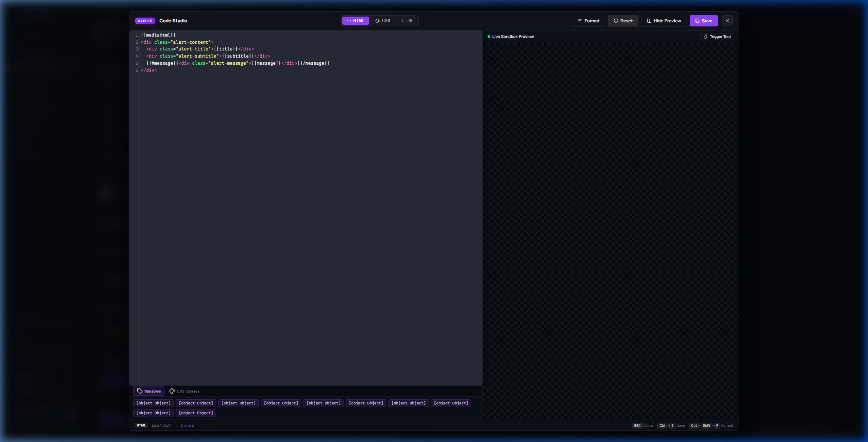This screenshot has height=442, width=868.
Task: Open the CSS editor tab
Action: 383,21
